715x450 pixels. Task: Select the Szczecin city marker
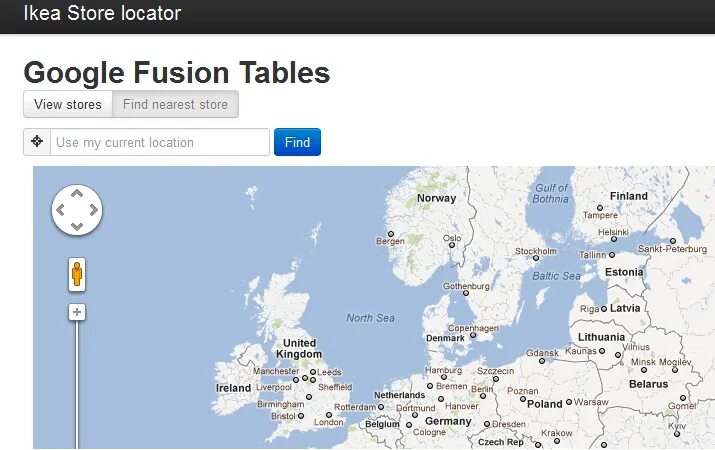(496, 379)
